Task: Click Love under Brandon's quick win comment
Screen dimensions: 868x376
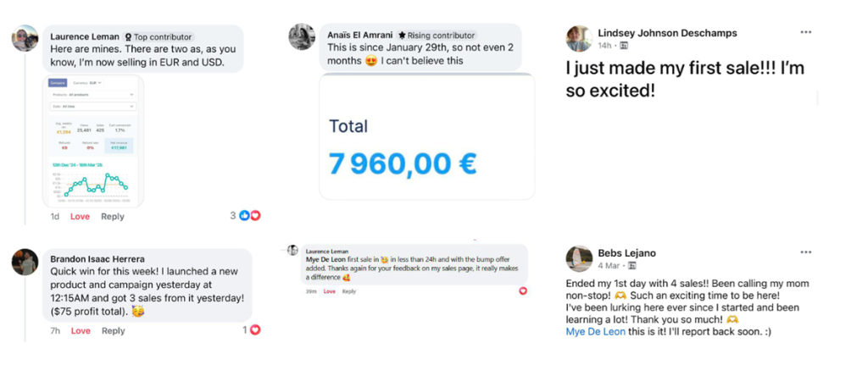Action: pos(80,330)
